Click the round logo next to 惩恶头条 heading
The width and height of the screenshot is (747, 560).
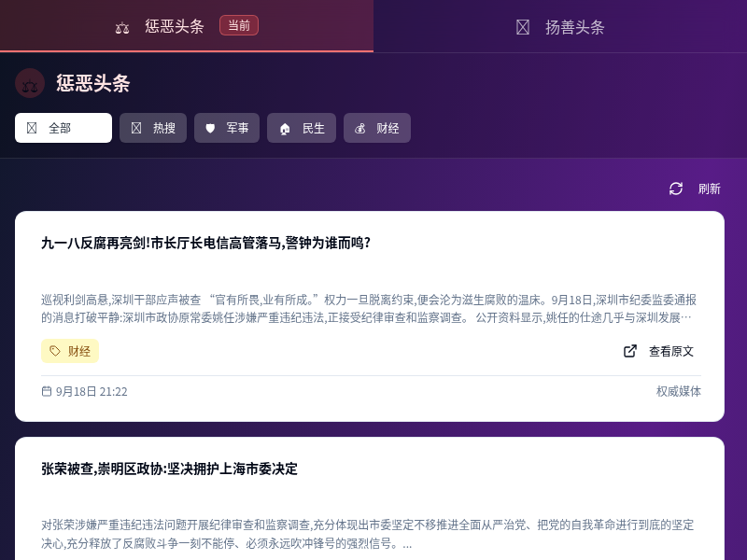30,83
